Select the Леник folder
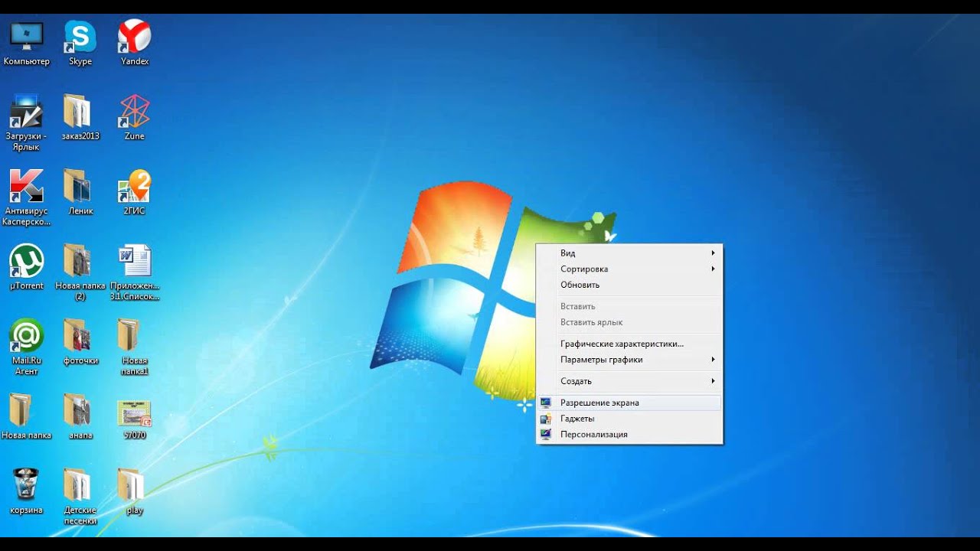This screenshot has height=551, width=980. [x=80, y=193]
